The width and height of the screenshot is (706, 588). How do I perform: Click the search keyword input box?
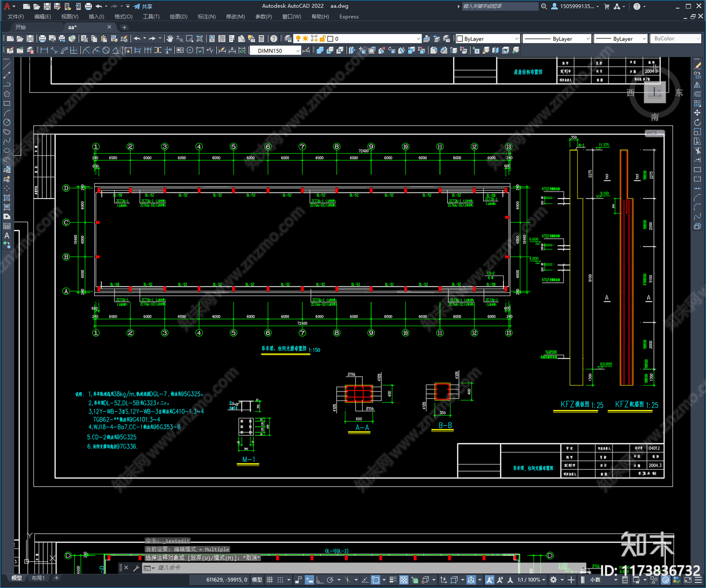coord(500,6)
